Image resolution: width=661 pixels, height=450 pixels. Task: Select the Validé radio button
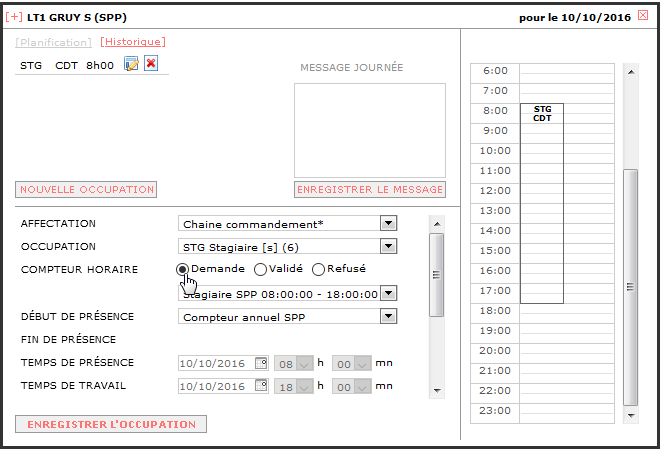260,269
